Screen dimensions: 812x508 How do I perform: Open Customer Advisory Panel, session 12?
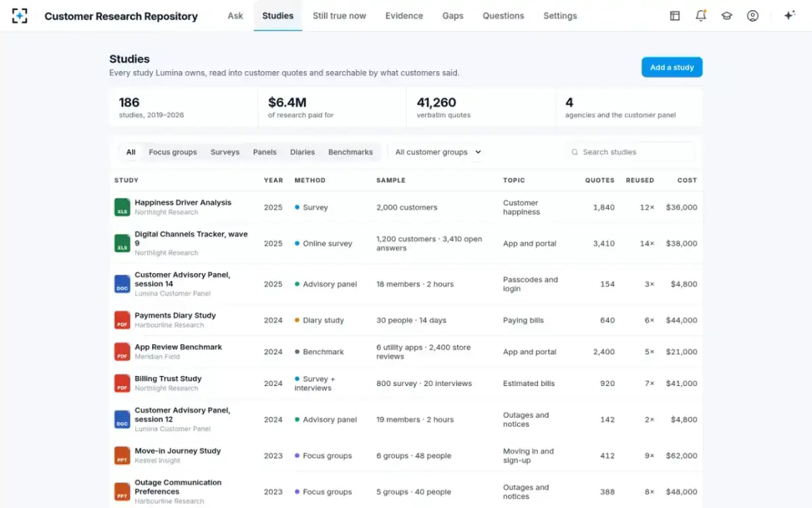click(182, 415)
